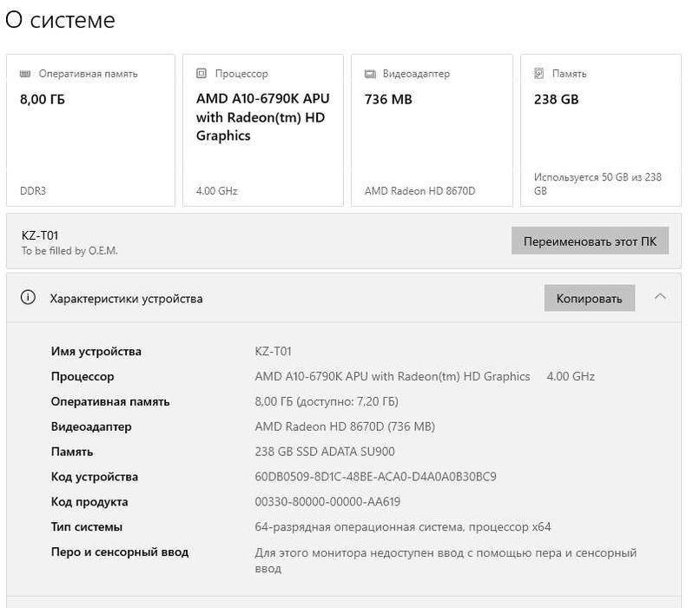Click Оперативная память label in specifications list
The image size is (700, 608).
110,401
